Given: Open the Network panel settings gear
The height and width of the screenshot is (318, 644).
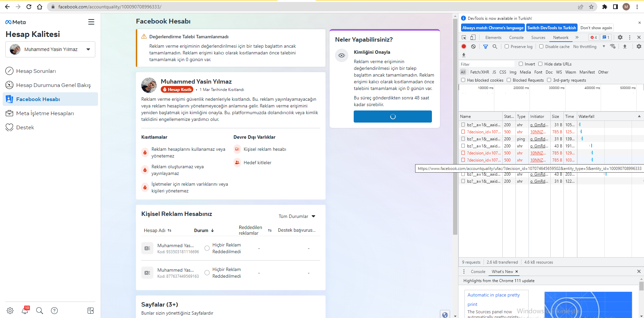Looking at the screenshot, I should coord(639,46).
